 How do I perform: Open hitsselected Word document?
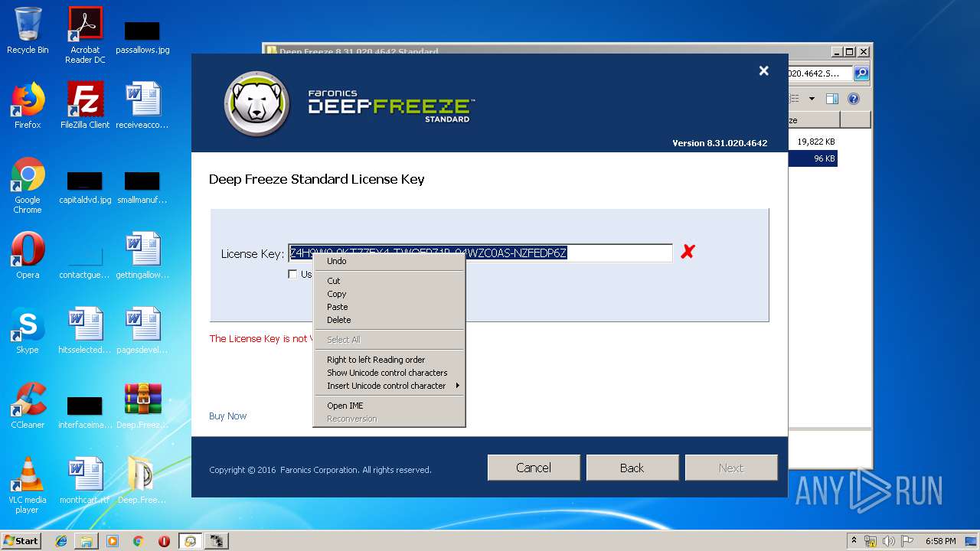tap(85, 331)
